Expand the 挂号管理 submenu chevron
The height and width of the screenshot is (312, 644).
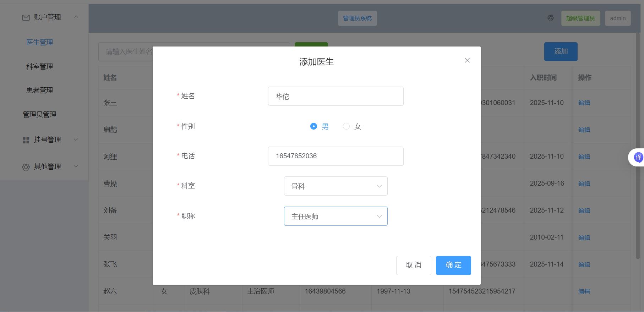click(x=76, y=139)
